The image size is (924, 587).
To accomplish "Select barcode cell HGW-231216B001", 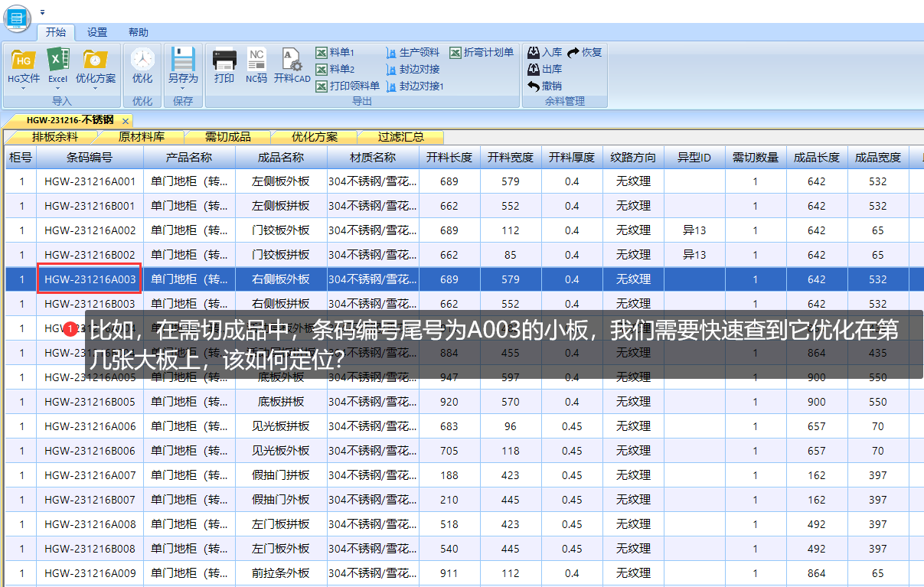I will click(x=90, y=206).
